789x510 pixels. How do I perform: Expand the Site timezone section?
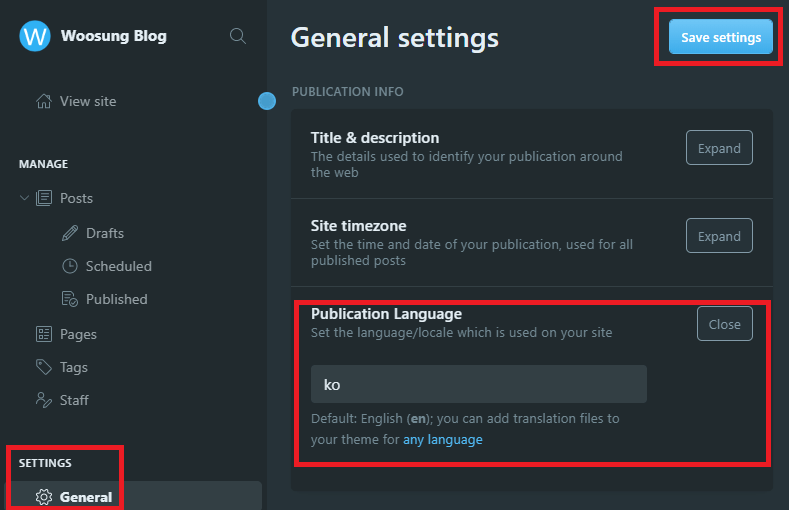pyautogui.click(x=719, y=236)
